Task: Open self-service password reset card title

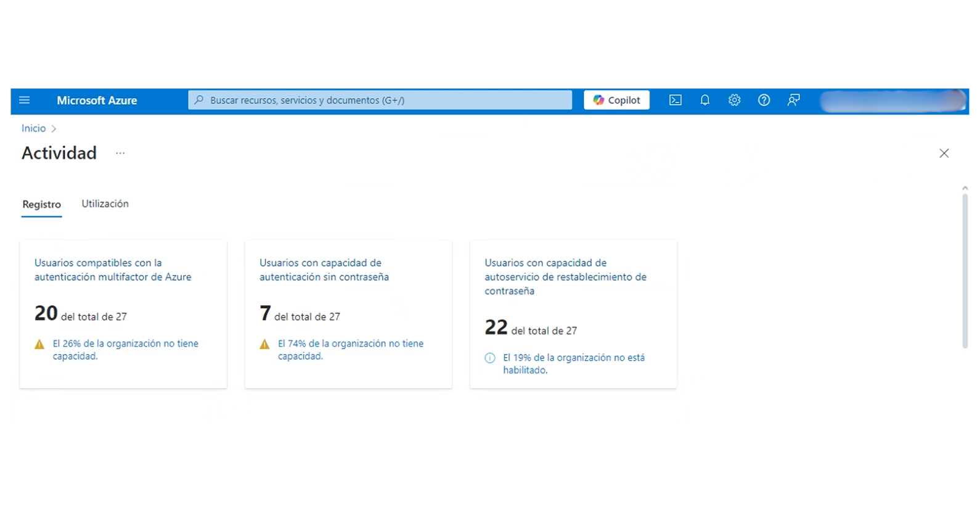Action: coord(565,277)
